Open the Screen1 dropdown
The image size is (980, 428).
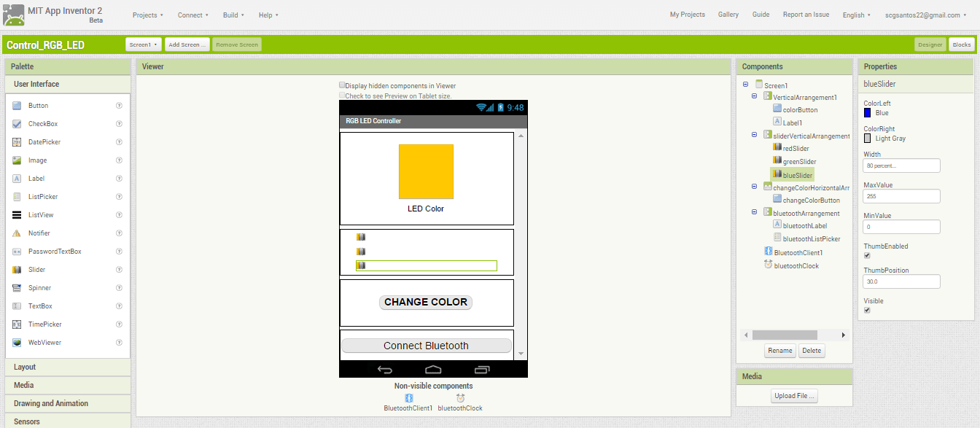point(144,44)
